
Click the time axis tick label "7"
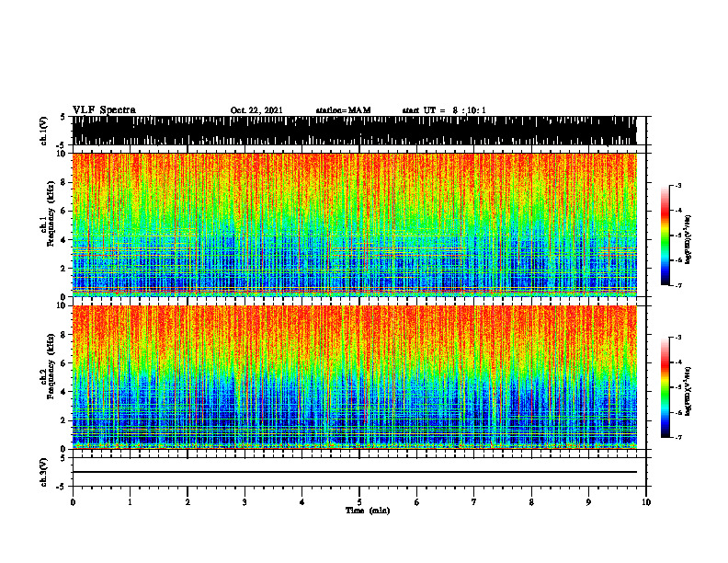coord(474,502)
